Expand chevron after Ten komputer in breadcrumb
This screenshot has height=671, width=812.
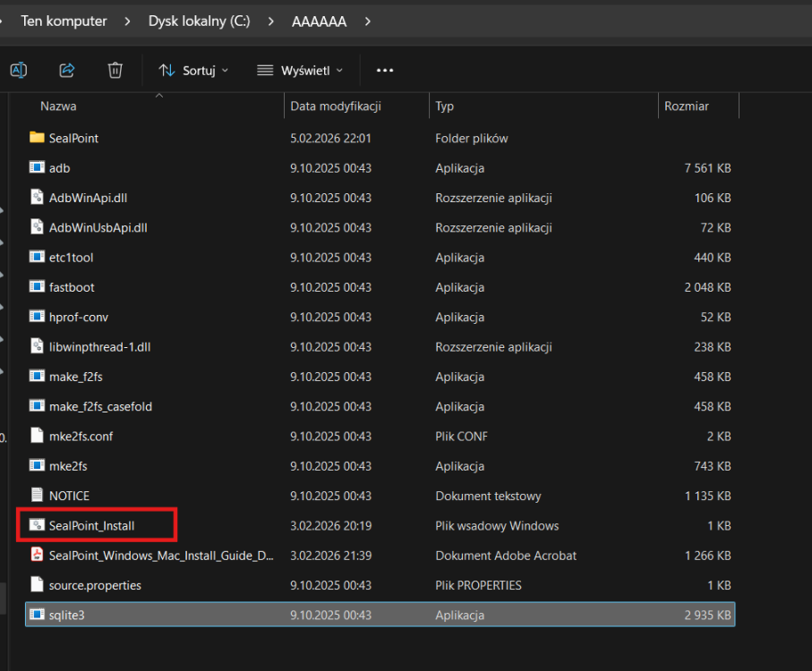point(127,21)
